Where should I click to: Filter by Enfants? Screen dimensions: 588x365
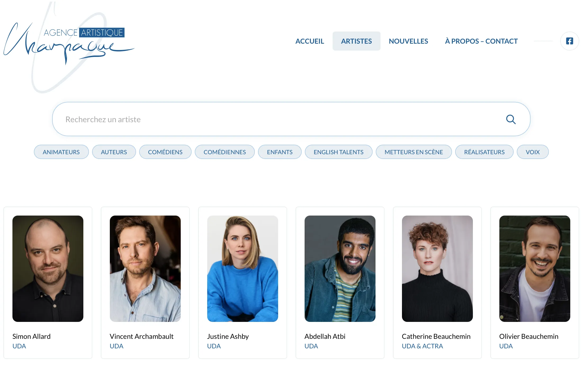tap(280, 152)
